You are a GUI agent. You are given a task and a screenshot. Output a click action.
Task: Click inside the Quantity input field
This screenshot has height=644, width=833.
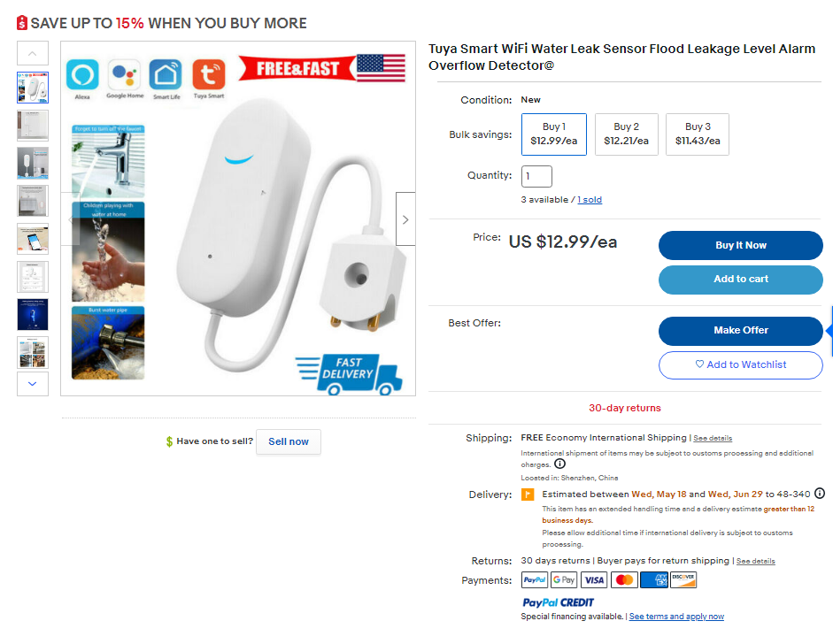tap(536, 176)
